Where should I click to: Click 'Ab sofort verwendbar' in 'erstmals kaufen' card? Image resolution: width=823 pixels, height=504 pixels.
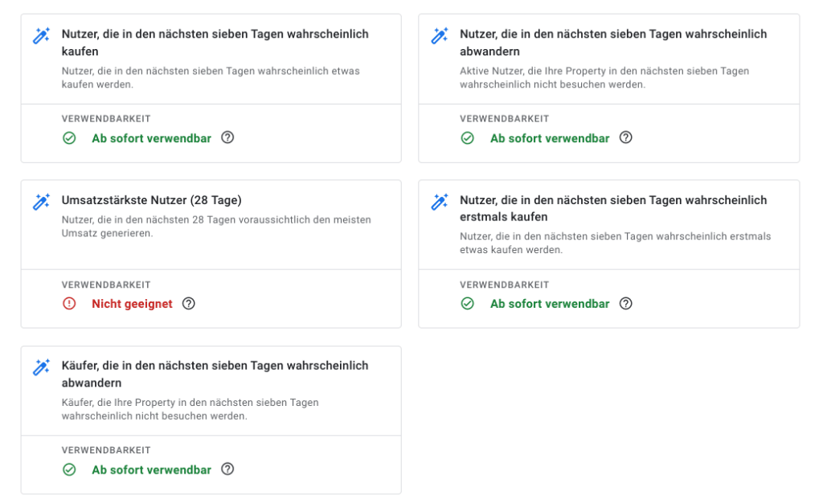coord(550,304)
